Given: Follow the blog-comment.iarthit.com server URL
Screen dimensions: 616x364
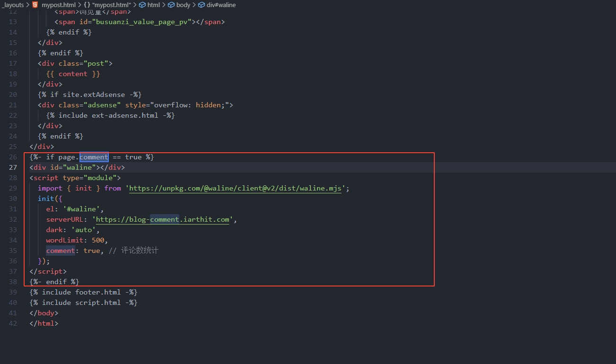Looking at the screenshot, I should pos(162,219).
